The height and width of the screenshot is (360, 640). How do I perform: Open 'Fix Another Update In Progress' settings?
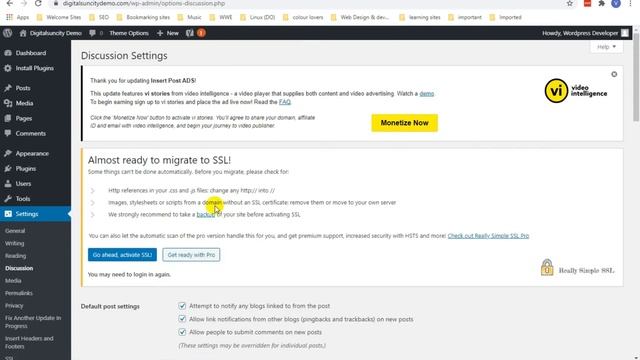(33, 322)
